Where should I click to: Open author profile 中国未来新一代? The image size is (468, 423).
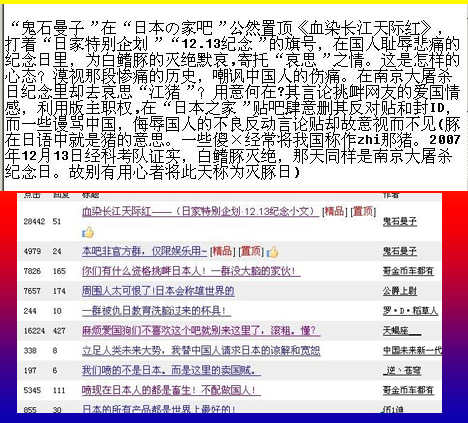click(x=412, y=350)
